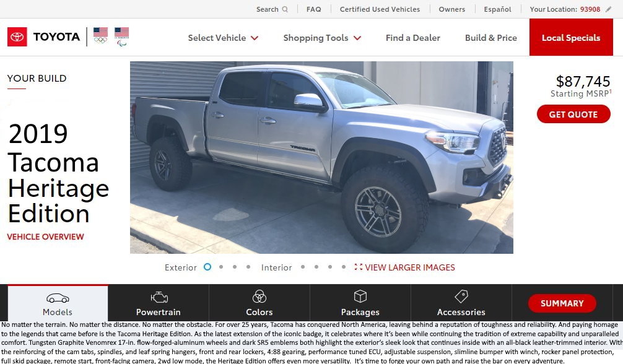Click the GET QUOTE button
623x364 pixels.
[573, 114]
